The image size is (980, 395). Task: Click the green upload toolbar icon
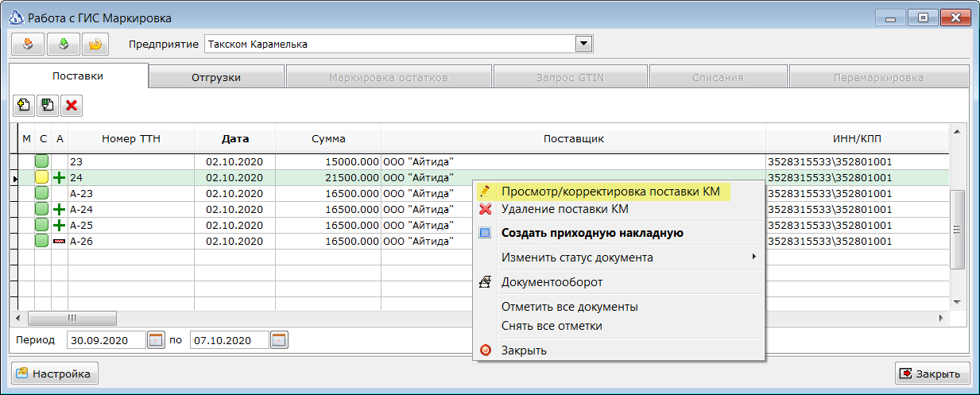[63, 44]
